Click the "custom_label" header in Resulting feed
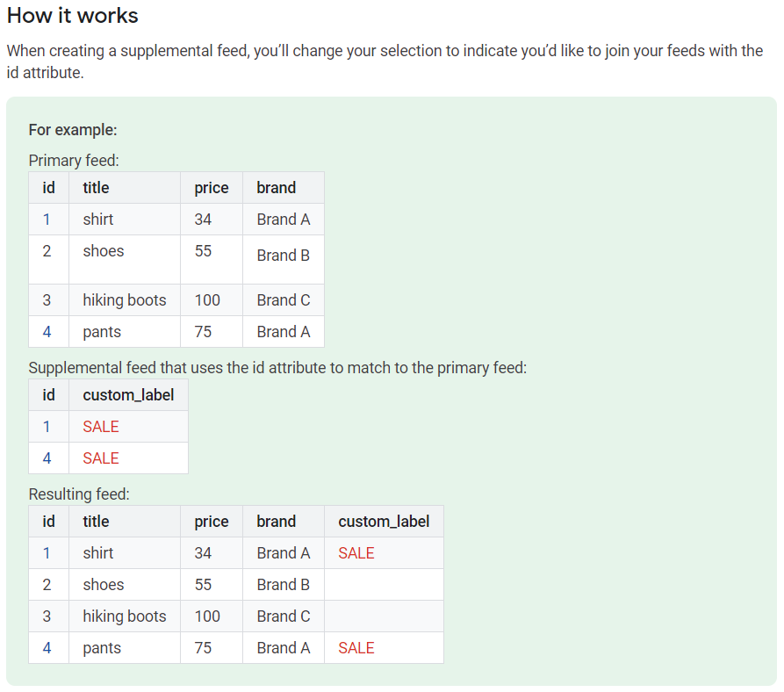This screenshot has height=692, width=784. coord(384,521)
